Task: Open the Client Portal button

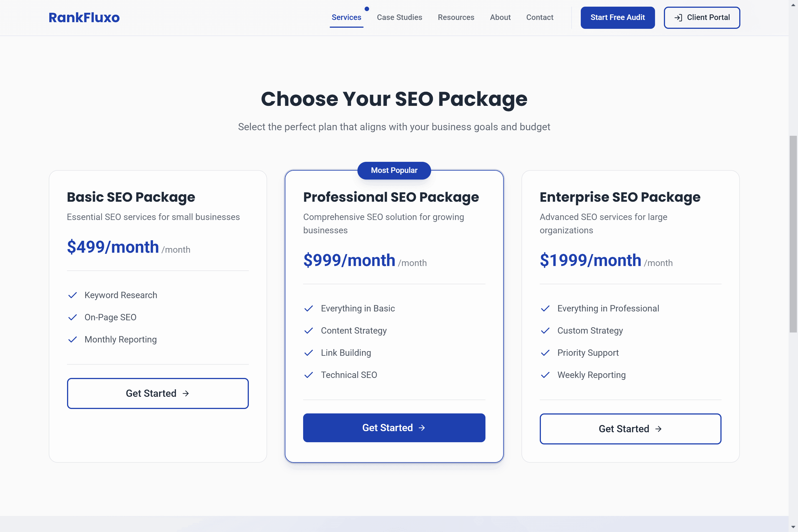Action: click(702, 18)
